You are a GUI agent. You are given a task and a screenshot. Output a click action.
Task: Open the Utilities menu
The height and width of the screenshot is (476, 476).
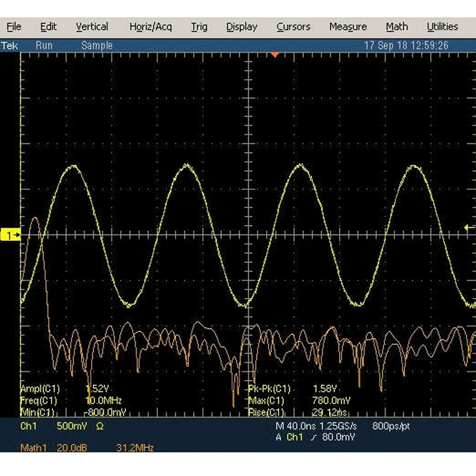[442, 27]
